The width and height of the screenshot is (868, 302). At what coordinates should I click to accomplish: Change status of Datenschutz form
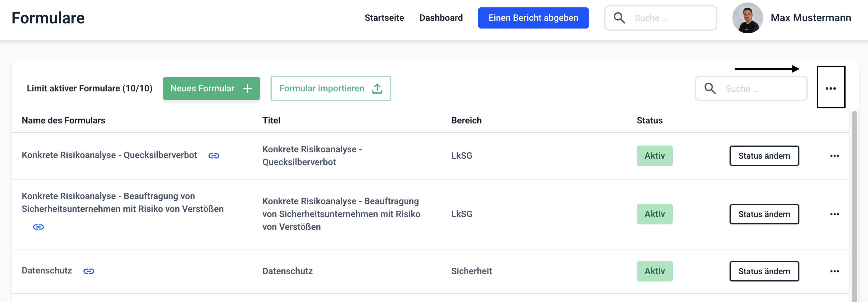[x=764, y=271]
